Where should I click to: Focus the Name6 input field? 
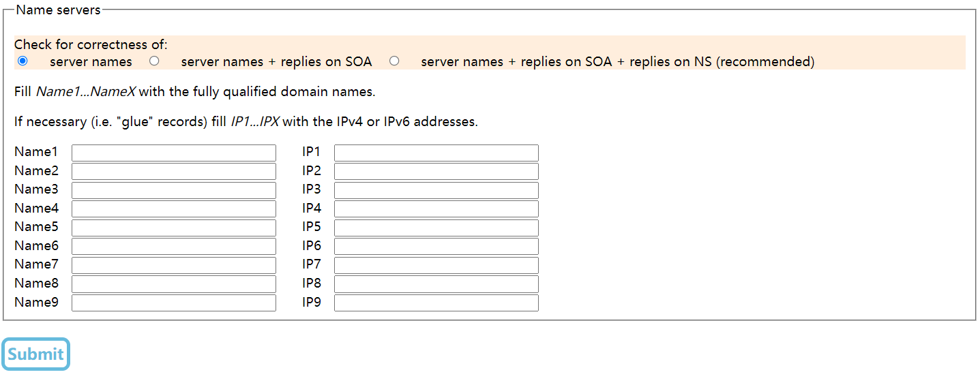[x=174, y=246]
